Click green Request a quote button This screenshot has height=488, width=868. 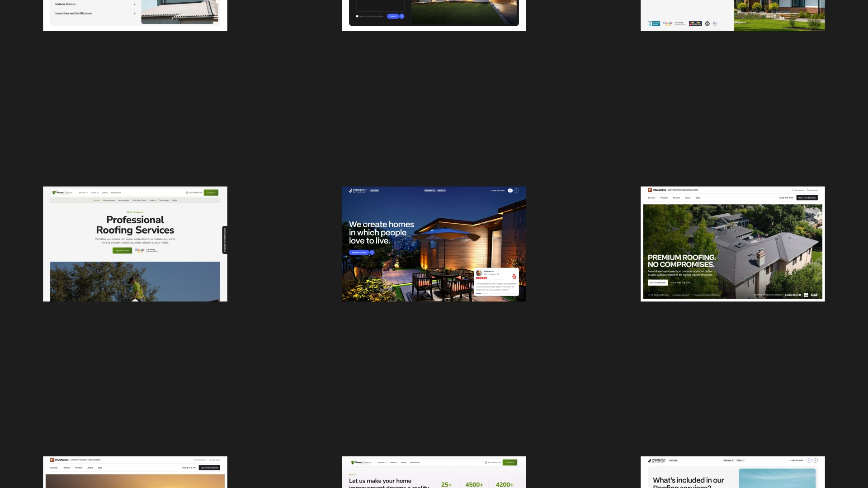pyautogui.click(x=122, y=250)
